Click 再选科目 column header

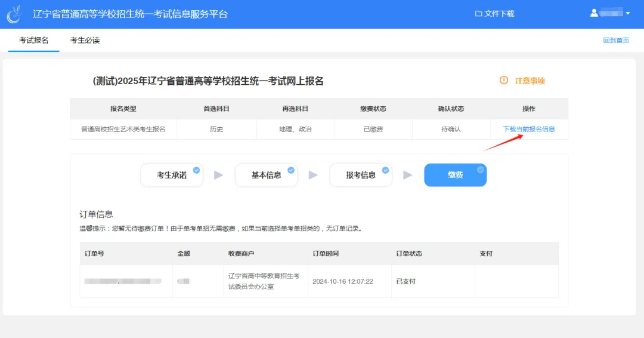[295, 109]
